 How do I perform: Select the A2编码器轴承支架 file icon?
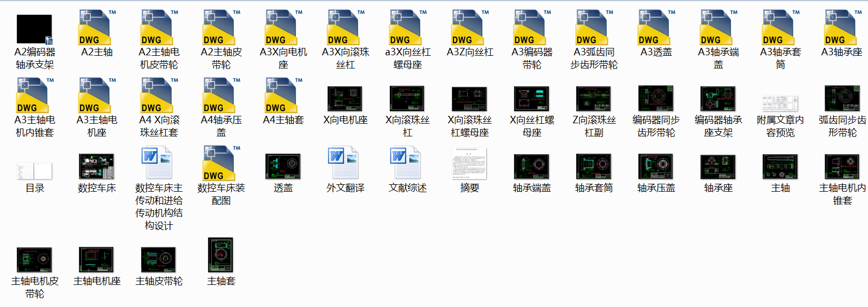(x=35, y=29)
